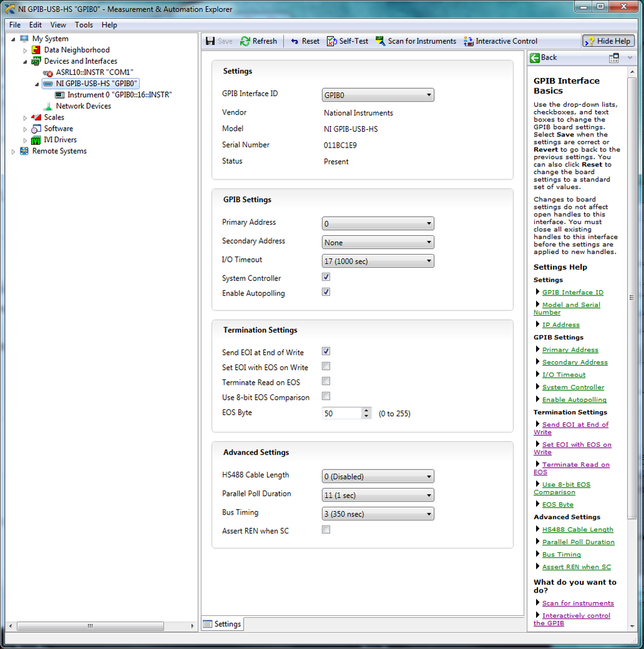Uncheck Send EOI at End of Write

coord(326,351)
